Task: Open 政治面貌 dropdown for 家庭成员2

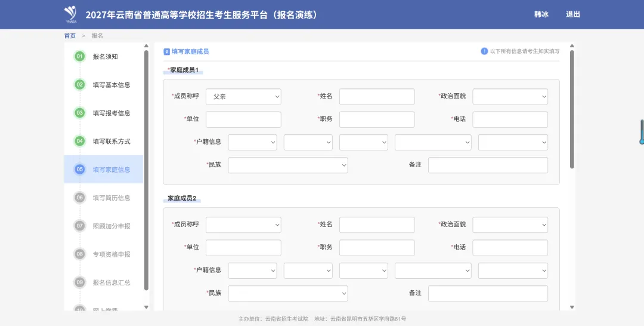Action: pos(510,225)
